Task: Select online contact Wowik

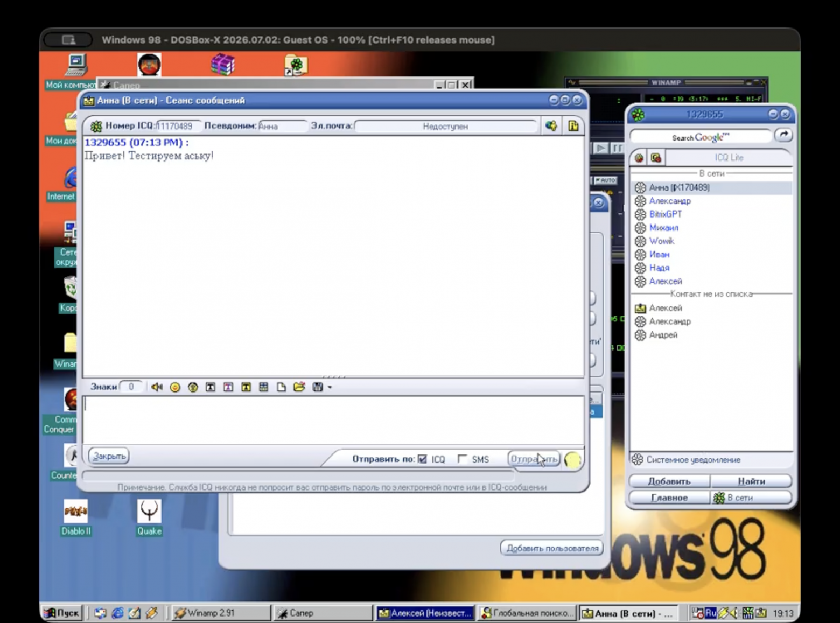Action: (711, 241)
